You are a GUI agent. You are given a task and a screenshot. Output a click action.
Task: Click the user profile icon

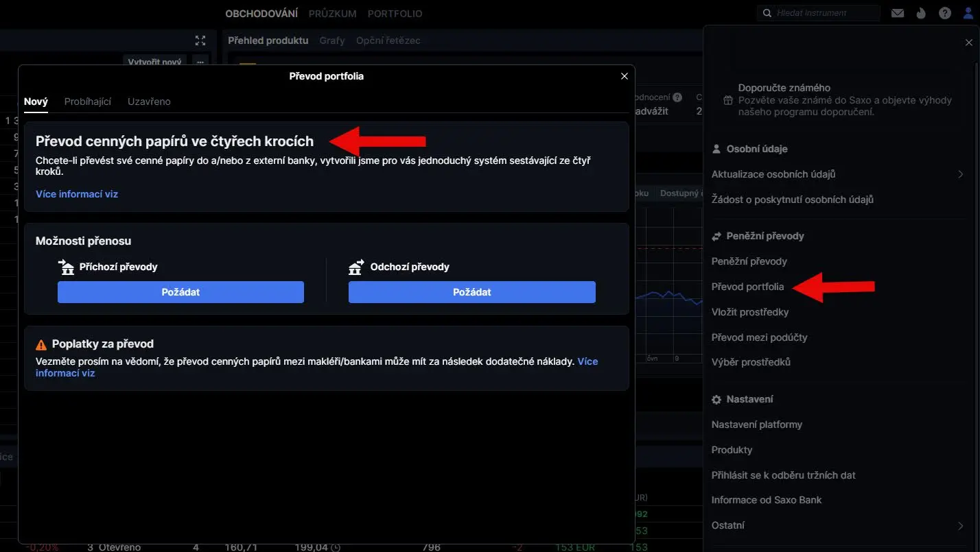[968, 13]
